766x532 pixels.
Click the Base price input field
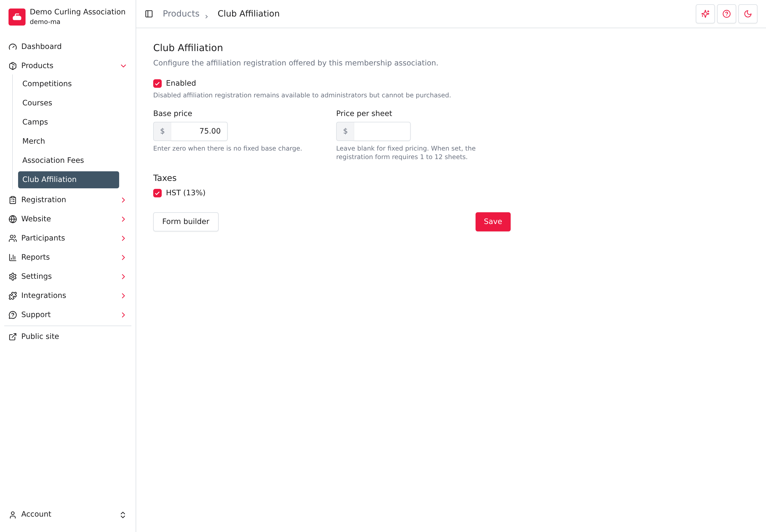pyautogui.click(x=199, y=131)
